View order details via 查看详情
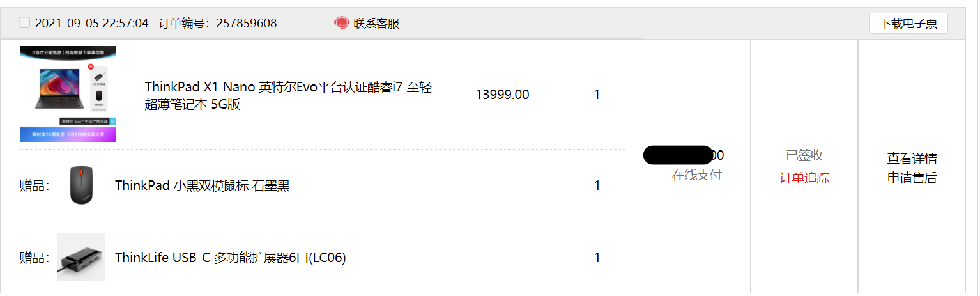 pyautogui.click(x=912, y=159)
